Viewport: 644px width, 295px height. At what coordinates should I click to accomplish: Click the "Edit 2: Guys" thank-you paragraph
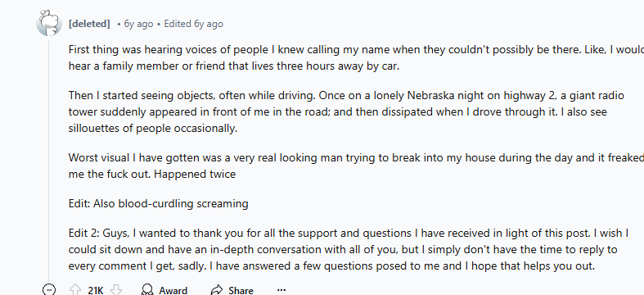[349, 250]
